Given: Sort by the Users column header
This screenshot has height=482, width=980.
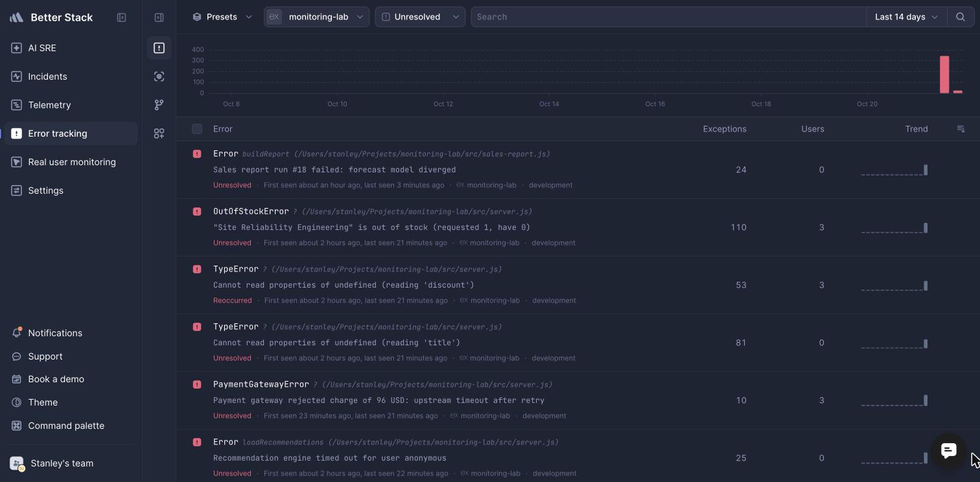Looking at the screenshot, I should pos(813,129).
